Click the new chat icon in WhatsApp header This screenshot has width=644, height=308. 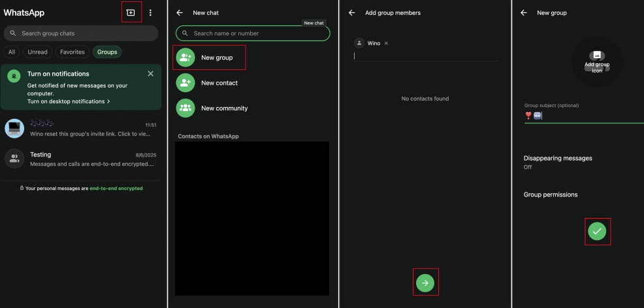click(131, 12)
